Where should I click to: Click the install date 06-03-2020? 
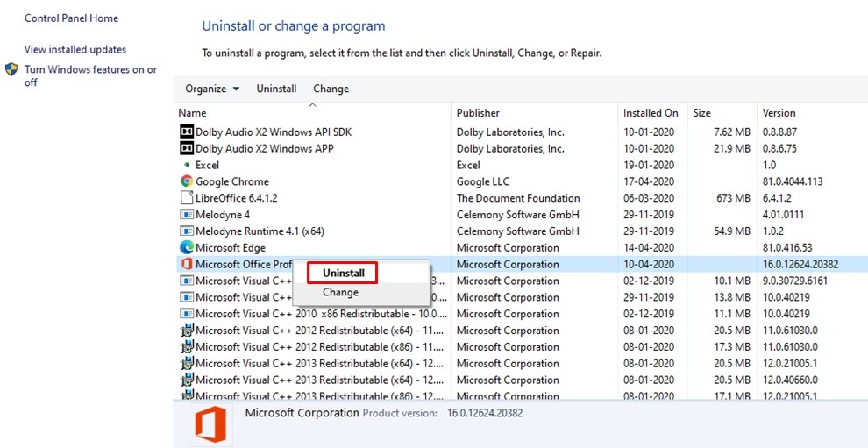click(649, 198)
